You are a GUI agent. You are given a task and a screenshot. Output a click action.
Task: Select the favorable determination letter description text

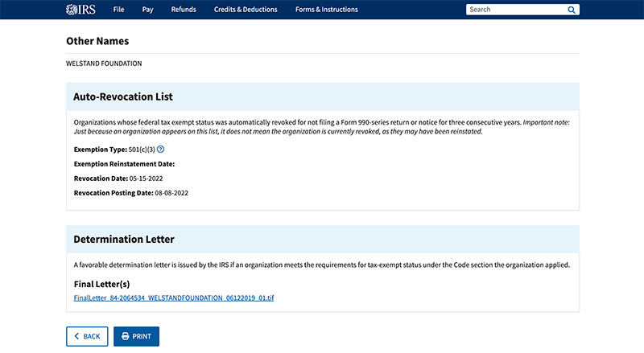(321, 265)
